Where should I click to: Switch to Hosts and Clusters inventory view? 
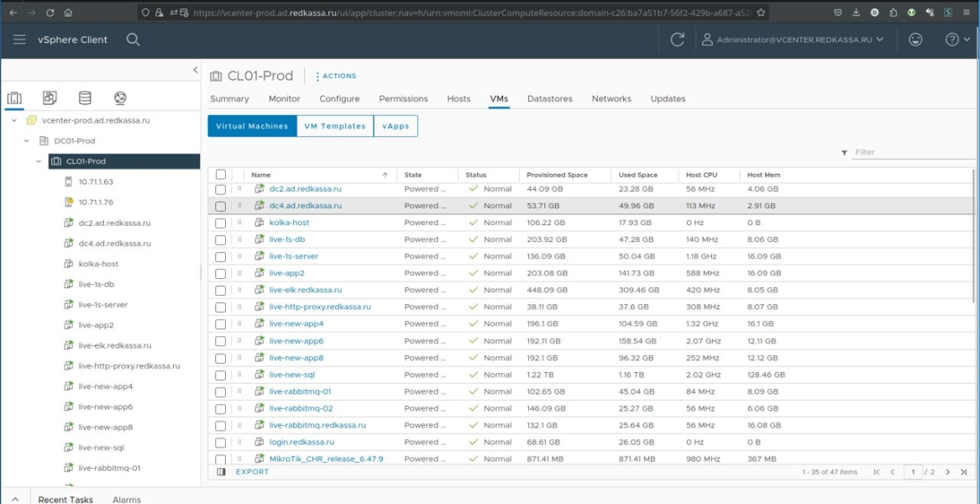point(14,98)
